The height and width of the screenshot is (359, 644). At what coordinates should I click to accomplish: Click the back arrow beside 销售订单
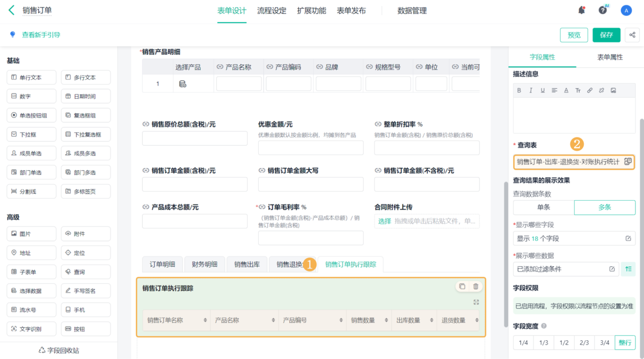point(11,10)
